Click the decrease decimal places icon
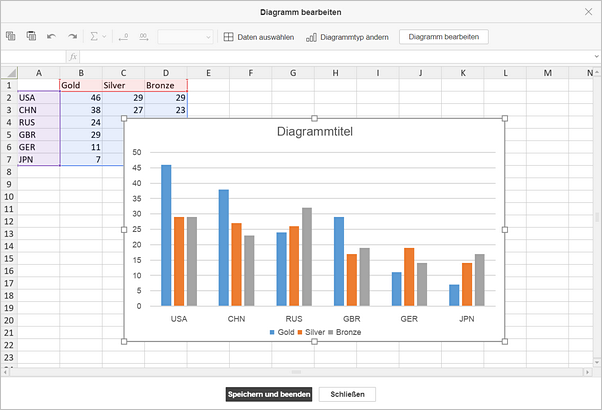 point(123,37)
